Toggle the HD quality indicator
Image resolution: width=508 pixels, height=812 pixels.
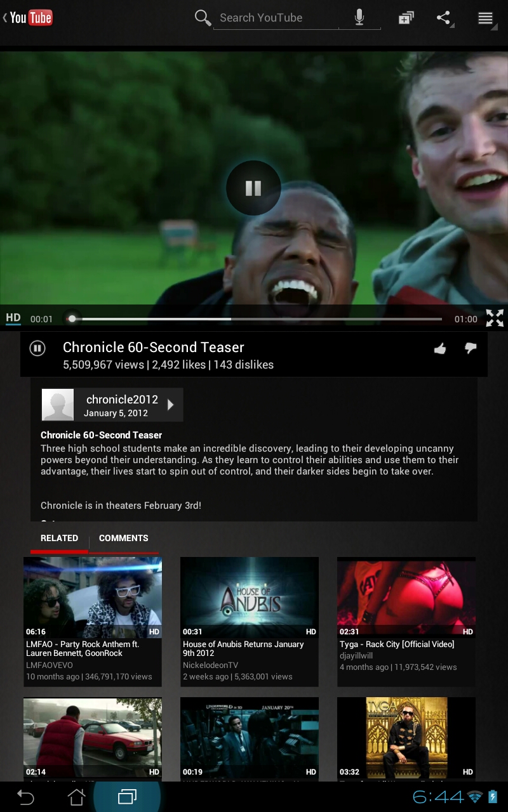click(13, 318)
